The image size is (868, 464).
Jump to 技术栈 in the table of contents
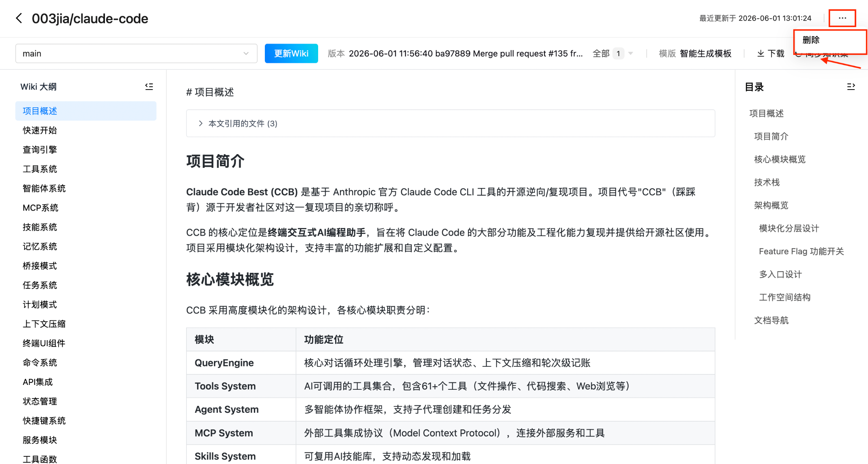[767, 182]
